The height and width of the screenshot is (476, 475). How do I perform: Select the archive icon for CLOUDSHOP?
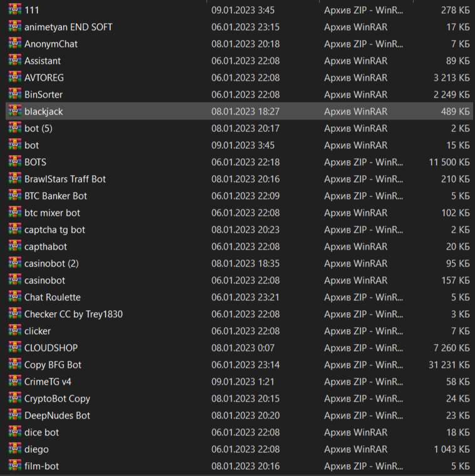click(x=14, y=348)
